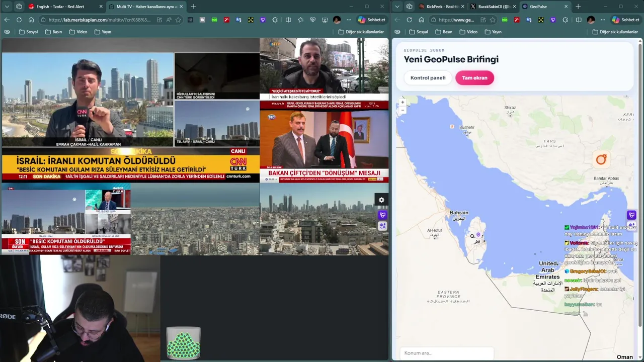Toggle split screen in GeoPulse window
The width and height of the screenshot is (644, 362).
579,20
